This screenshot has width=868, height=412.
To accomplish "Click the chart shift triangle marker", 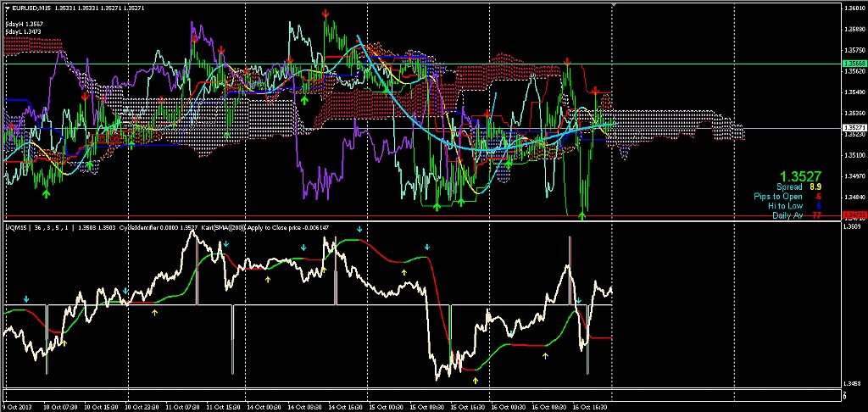I will coord(612,4).
